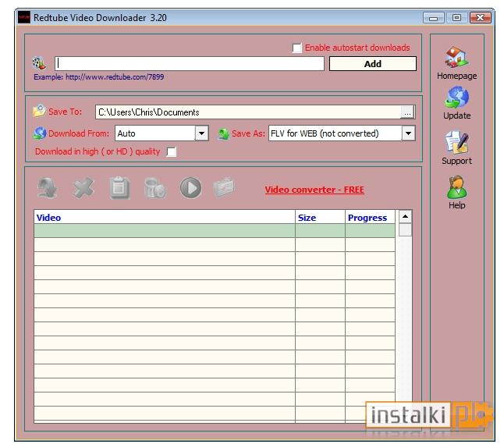504x444 pixels.
Task: Enable autostart downloads checkbox
Action: coord(296,48)
